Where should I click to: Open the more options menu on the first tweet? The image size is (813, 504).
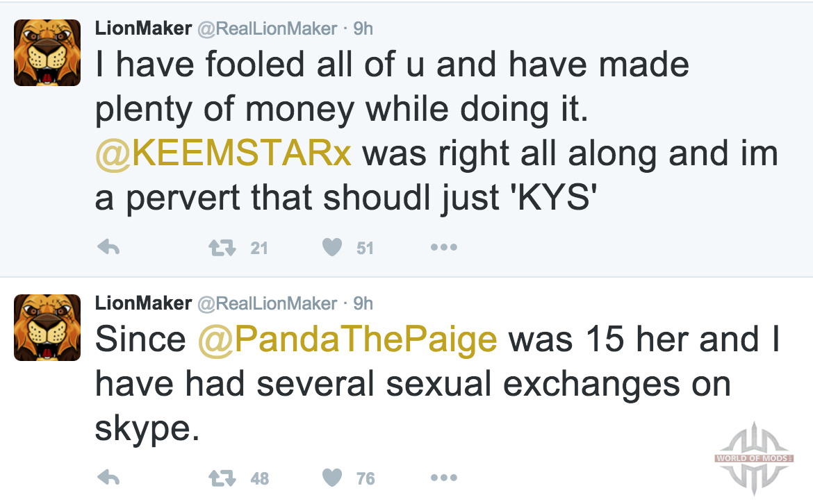[x=443, y=246]
